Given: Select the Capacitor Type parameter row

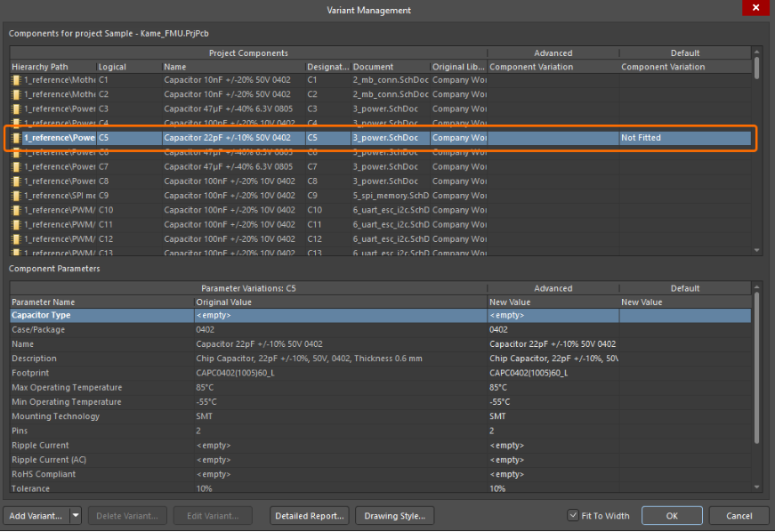Looking at the screenshot, I should (x=380, y=315).
